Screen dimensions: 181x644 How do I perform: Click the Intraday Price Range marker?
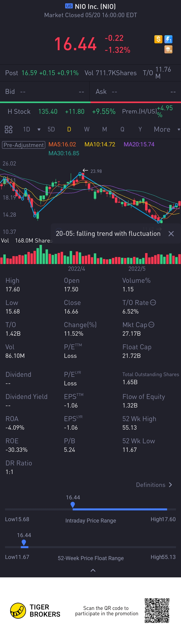[73, 505]
